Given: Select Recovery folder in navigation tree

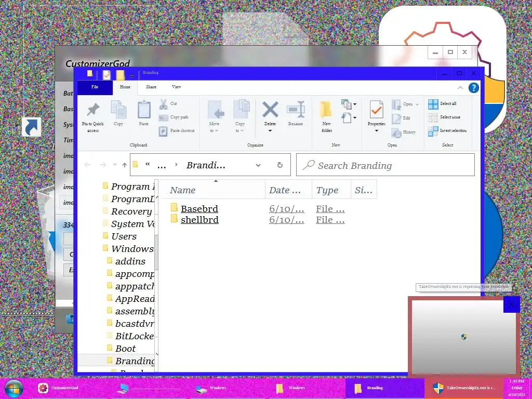Looking at the screenshot, I should coord(131,212).
